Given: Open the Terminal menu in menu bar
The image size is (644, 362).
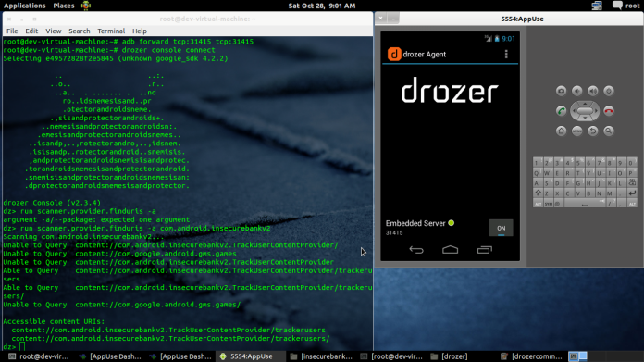Looking at the screenshot, I should [x=111, y=31].
